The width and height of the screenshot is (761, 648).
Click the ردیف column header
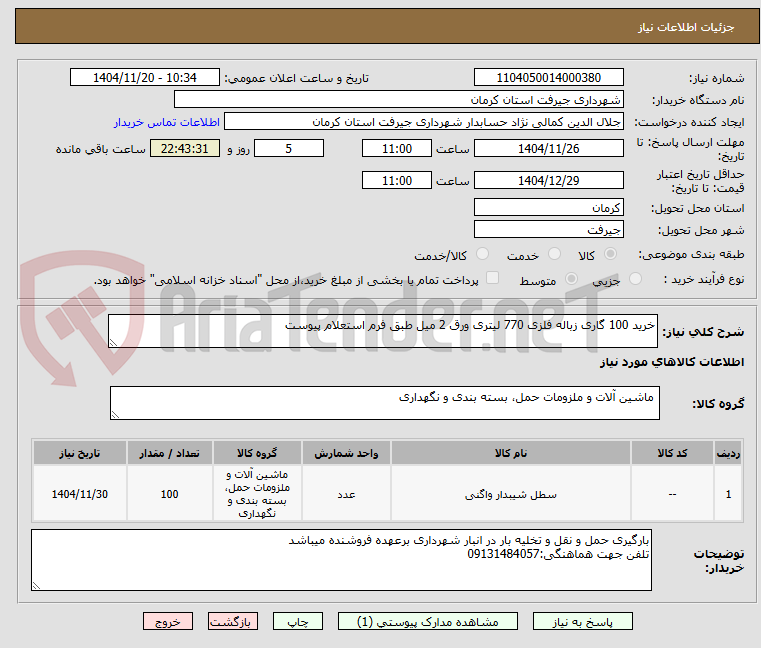tap(728, 453)
